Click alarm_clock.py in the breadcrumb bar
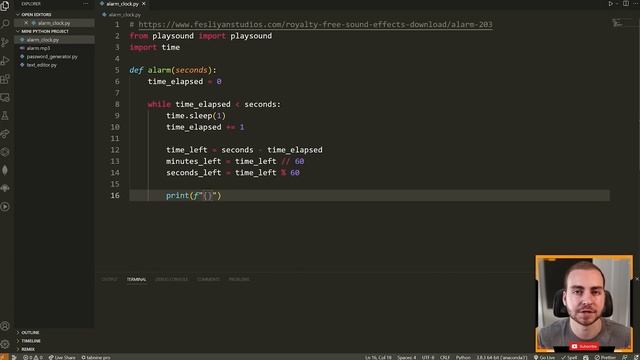 point(124,14)
